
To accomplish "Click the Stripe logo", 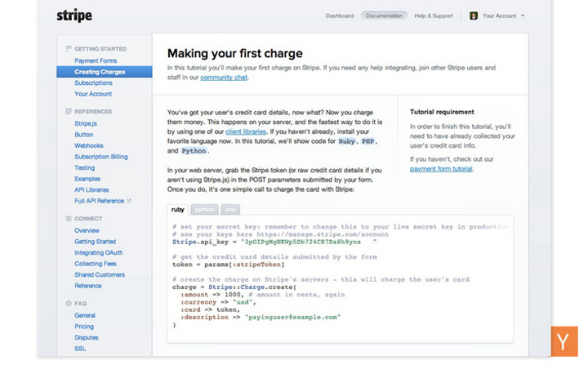I will [x=74, y=16].
